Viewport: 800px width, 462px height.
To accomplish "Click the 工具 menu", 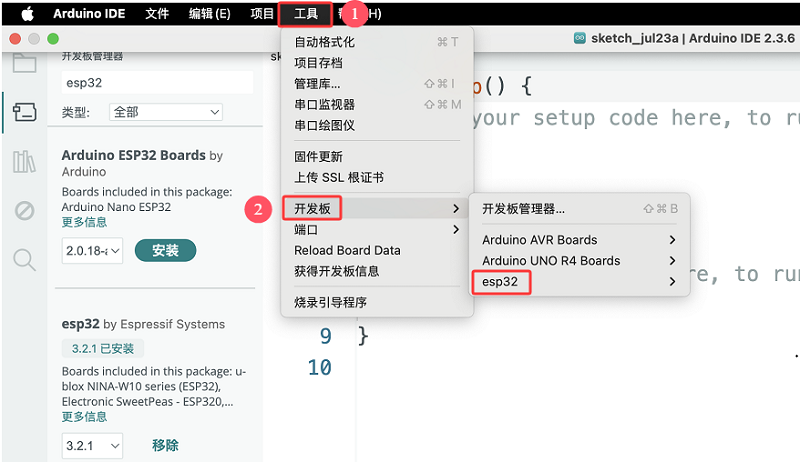I will coord(306,14).
